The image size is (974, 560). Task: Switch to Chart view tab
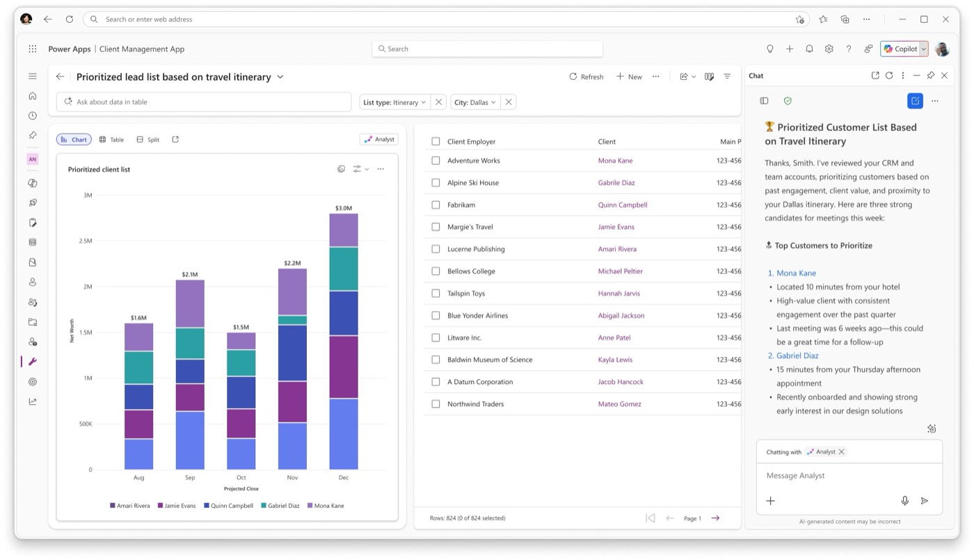pyautogui.click(x=74, y=139)
